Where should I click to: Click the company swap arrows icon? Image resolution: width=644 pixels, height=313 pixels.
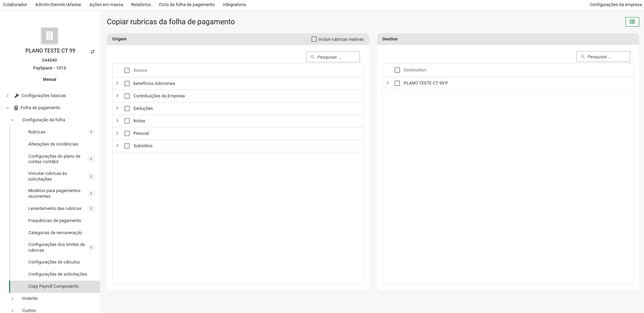[92, 52]
